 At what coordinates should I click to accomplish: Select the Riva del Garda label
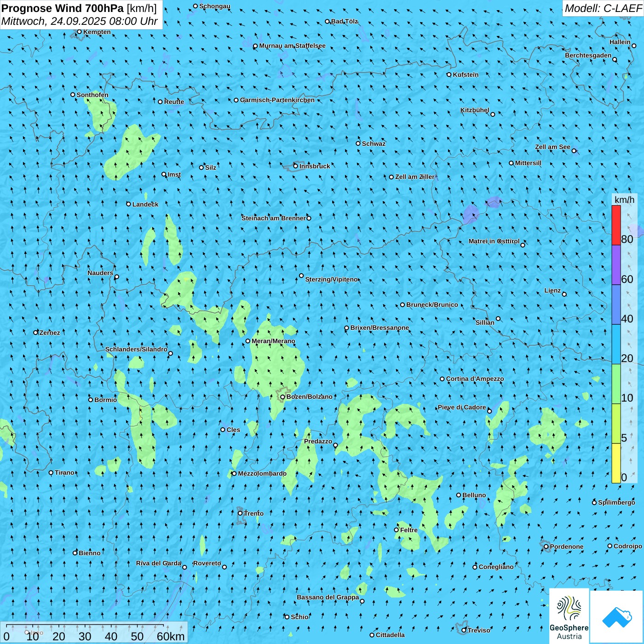pyautogui.click(x=159, y=563)
